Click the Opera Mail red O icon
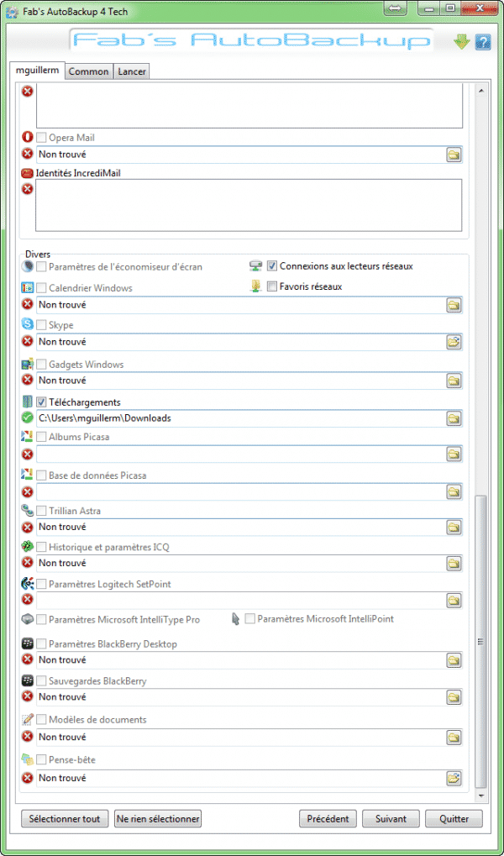Image resolution: width=504 pixels, height=856 pixels. tap(28, 138)
